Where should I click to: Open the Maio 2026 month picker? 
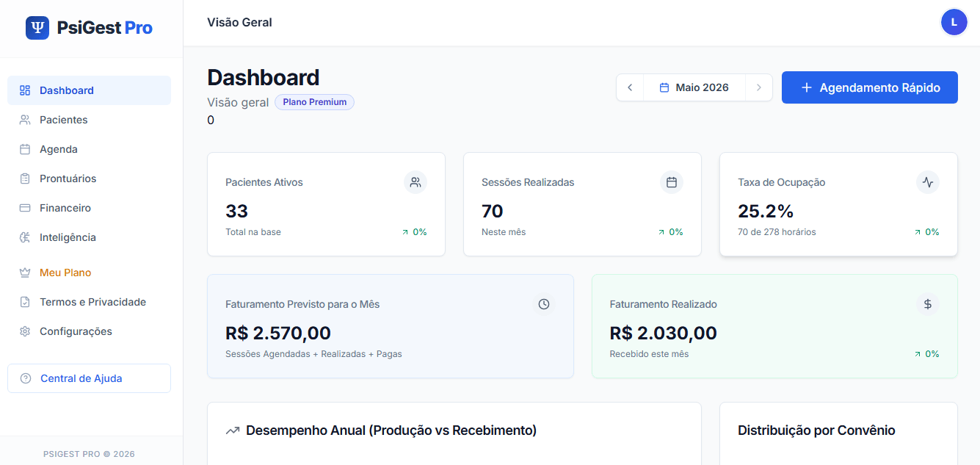coord(694,87)
